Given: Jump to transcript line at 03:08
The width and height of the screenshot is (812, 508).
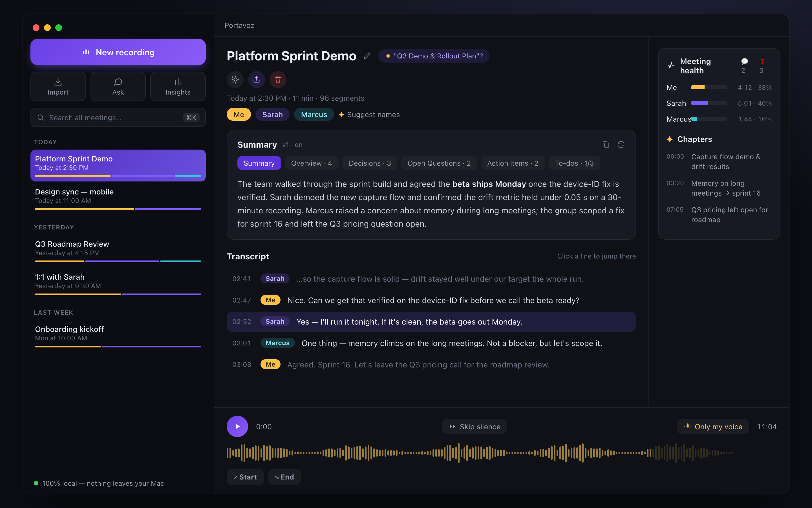Looking at the screenshot, I should pos(431,365).
